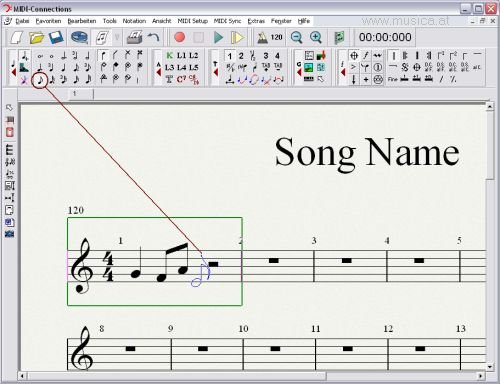Zoom out with the minus magnifier
This screenshot has width=500, height=384.
[x=296, y=37]
